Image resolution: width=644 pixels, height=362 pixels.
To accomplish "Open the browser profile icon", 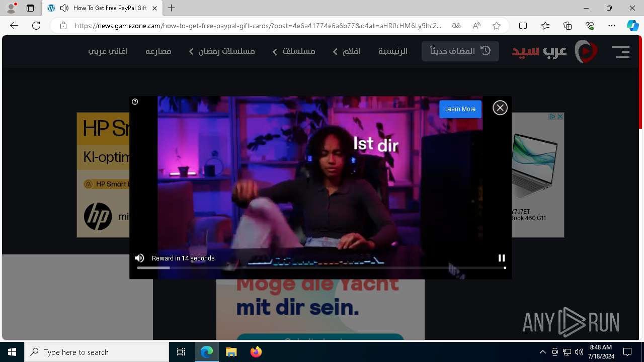I will [x=11, y=8].
